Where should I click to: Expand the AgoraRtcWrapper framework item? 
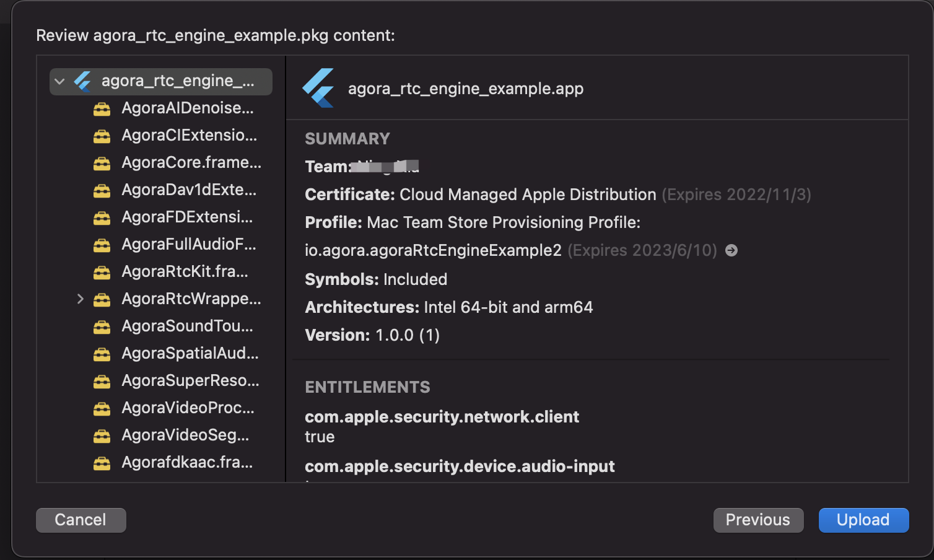tap(80, 299)
